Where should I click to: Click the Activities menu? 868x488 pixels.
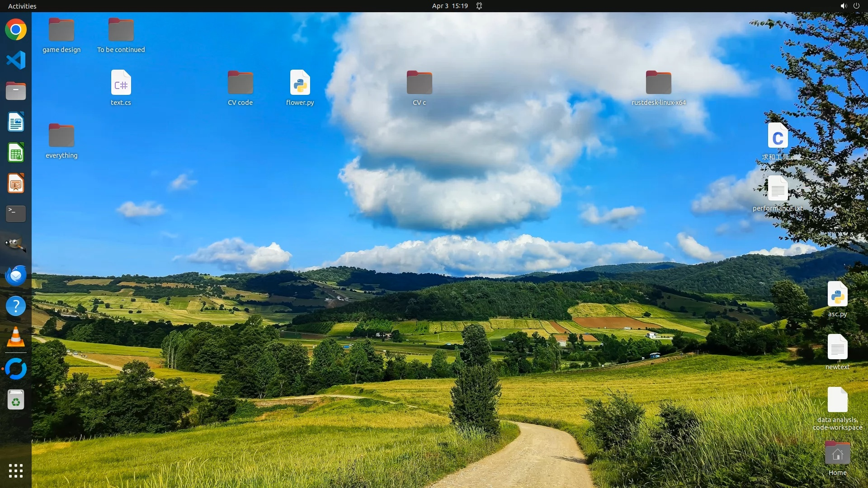pyautogui.click(x=22, y=6)
